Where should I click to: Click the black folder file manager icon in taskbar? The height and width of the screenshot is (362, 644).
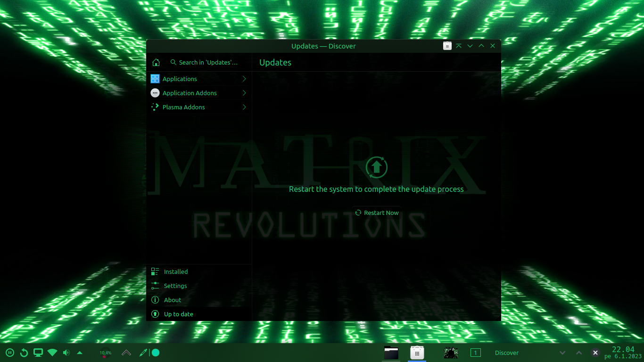pos(391,353)
